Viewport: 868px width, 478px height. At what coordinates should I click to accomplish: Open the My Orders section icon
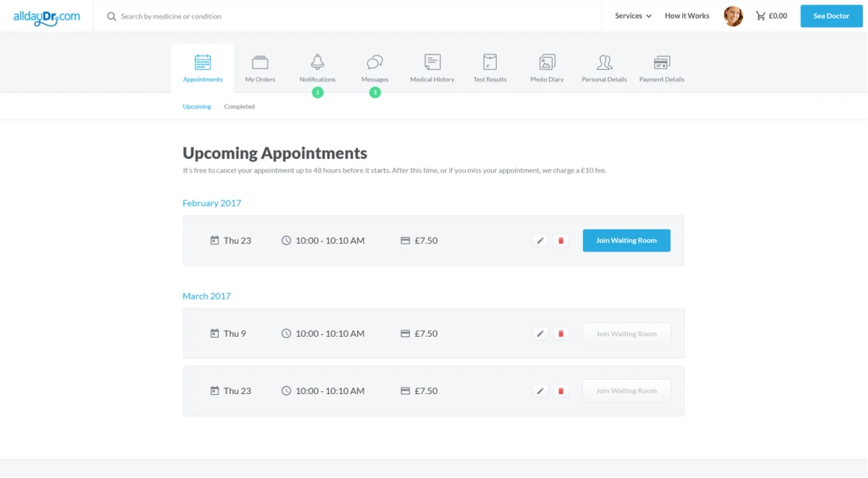260,62
